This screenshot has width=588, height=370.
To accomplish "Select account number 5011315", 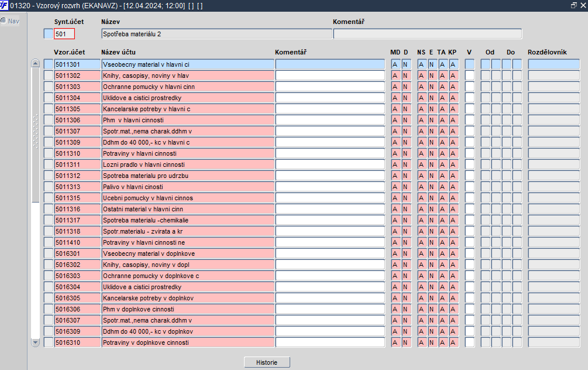I will pyautogui.click(x=77, y=198).
